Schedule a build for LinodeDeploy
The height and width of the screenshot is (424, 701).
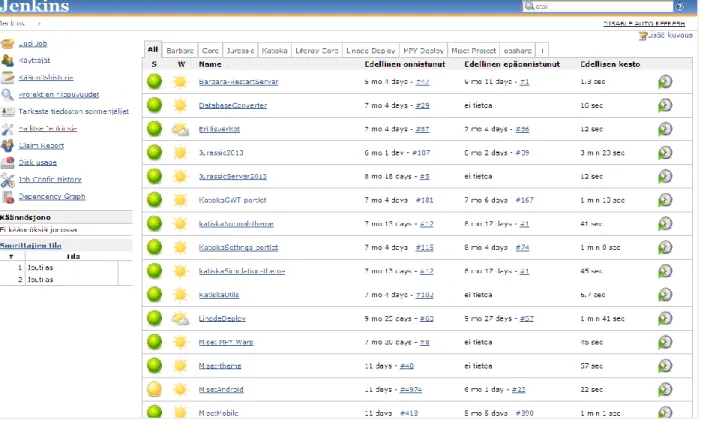click(x=665, y=318)
